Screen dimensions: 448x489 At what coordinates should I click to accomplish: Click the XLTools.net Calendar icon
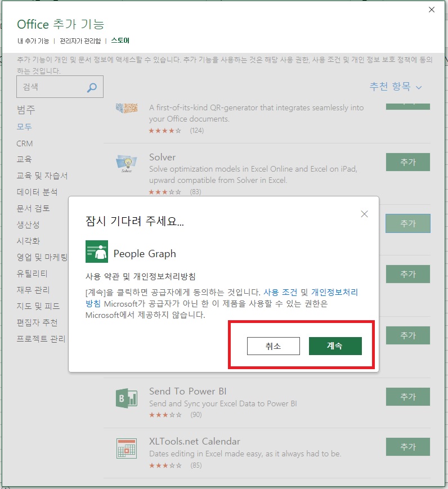[126, 448]
